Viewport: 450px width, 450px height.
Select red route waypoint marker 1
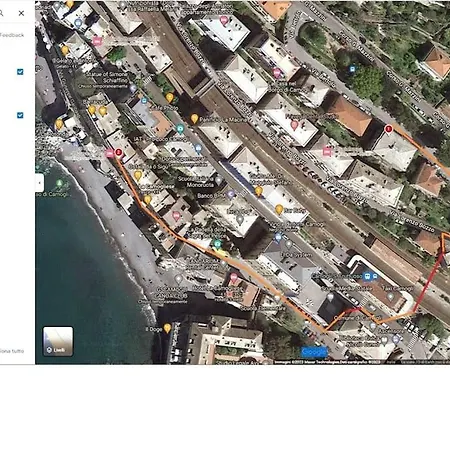click(388, 129)
